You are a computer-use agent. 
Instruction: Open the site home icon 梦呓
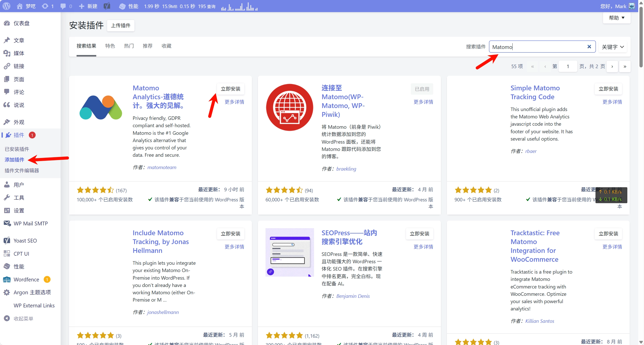(26, 6)
